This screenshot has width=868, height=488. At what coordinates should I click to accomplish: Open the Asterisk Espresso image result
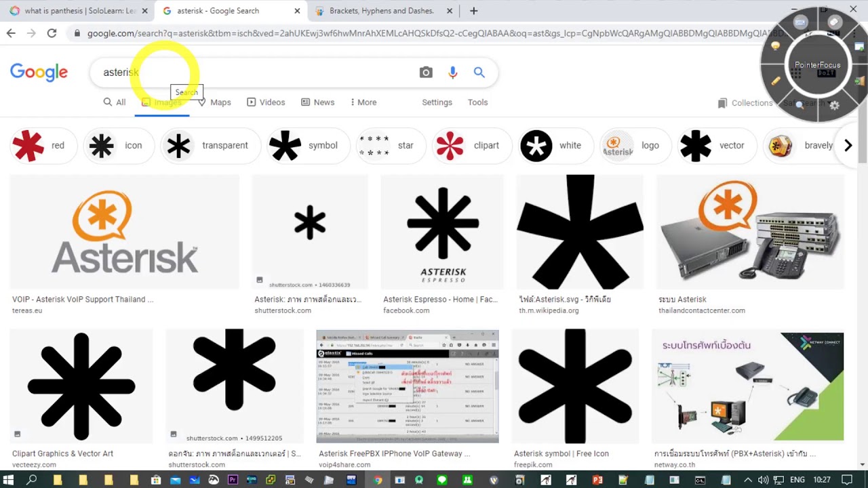[442, 232]
